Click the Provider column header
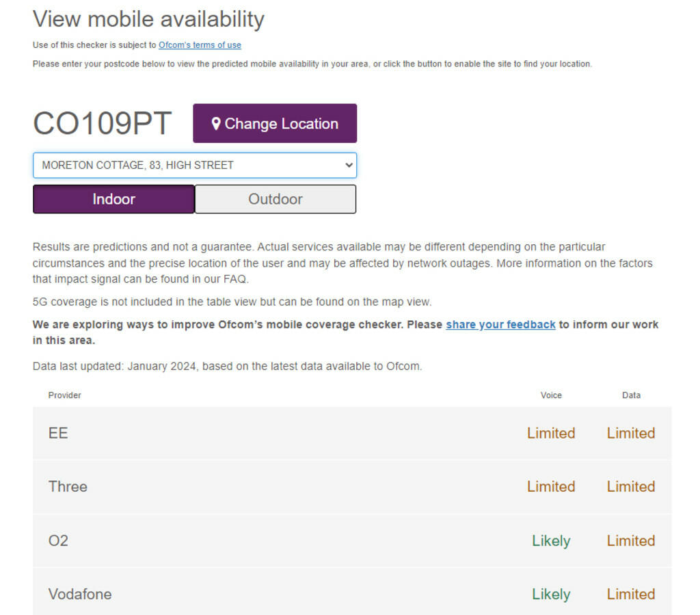Image resolution: width=700 pixels, height=615 pixels. (x=64, y=395)
